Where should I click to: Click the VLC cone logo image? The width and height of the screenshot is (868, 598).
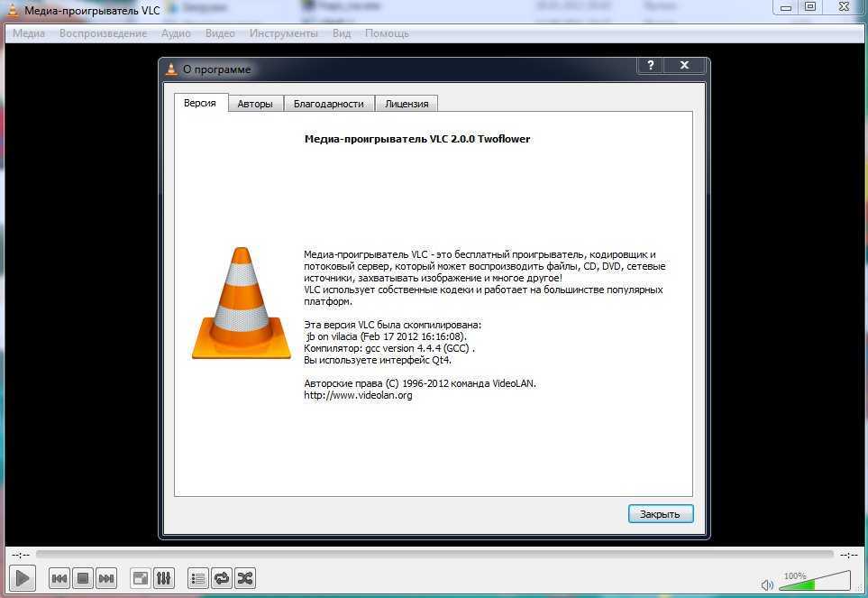point(241,303)
